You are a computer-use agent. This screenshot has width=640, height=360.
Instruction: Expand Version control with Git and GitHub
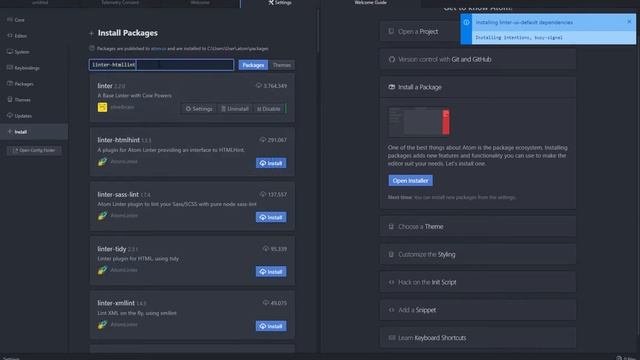coord(478,59)
